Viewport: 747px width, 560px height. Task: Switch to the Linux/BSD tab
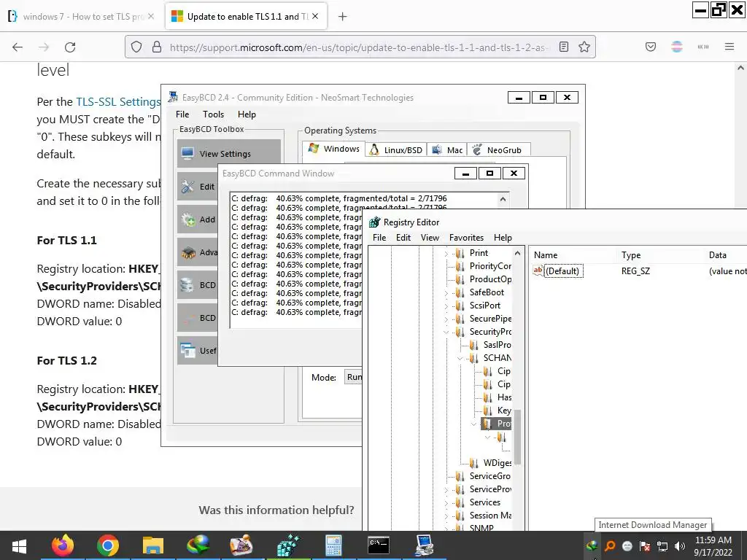coord(396,150)
